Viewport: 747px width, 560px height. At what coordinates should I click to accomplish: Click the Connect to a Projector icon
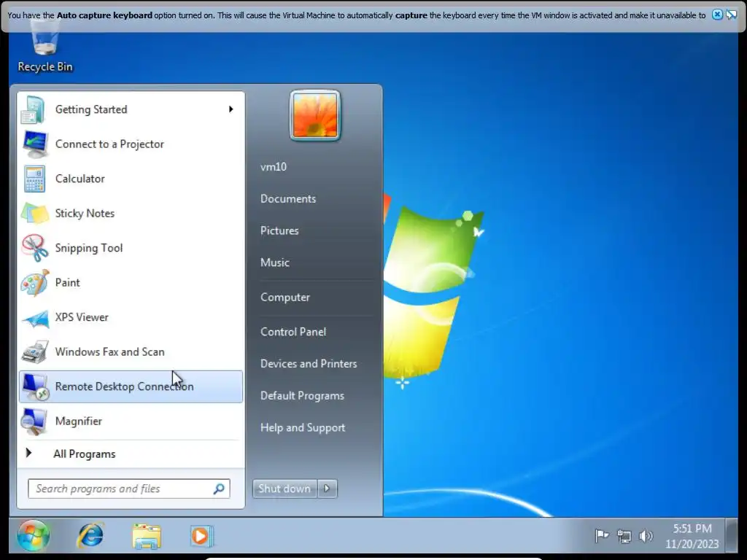click(34, 144)
